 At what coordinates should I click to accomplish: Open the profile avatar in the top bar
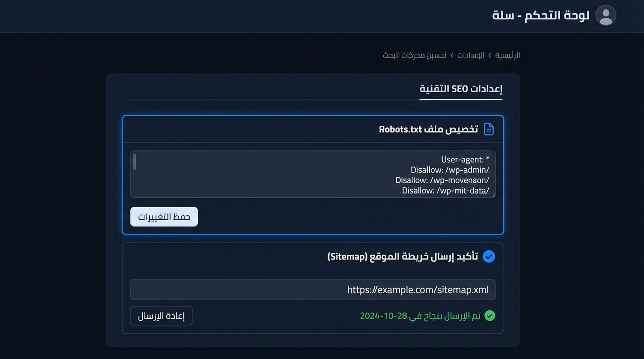tap(606, 15)
